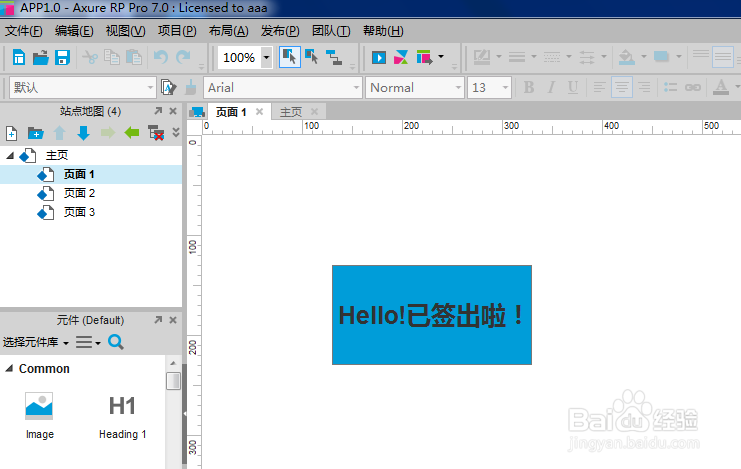Click the fill color paint bucket

(x=627, y=58)
